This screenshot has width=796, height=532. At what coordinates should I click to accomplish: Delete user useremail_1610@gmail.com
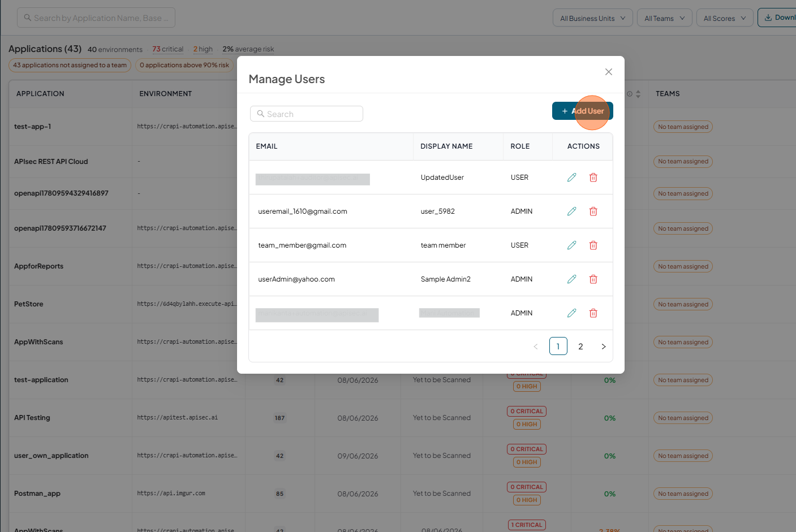[x=593, y=211]
